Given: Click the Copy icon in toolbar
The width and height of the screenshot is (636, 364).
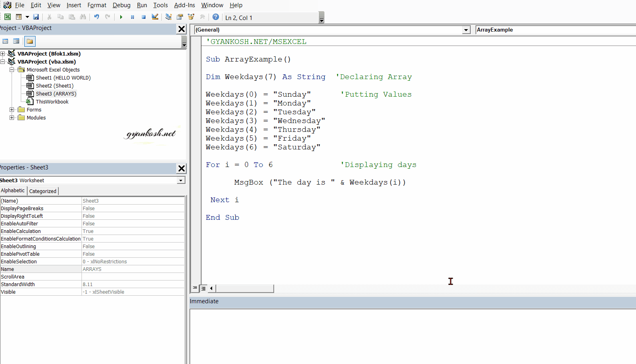Looking at the screenshot, I should [x=60, y=17].
